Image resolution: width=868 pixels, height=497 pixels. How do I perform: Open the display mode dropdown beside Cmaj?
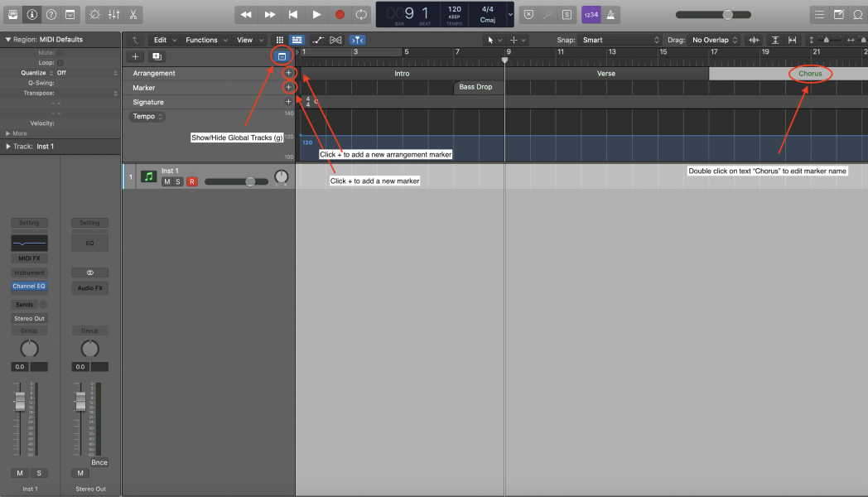510,14
